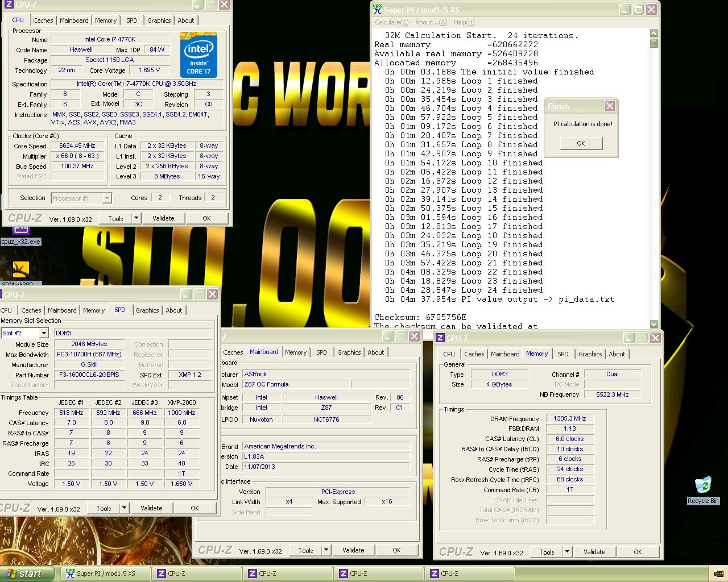Click Validate in Memory window
This screenshot has width=728, height=582.
[x=594, y=552]
